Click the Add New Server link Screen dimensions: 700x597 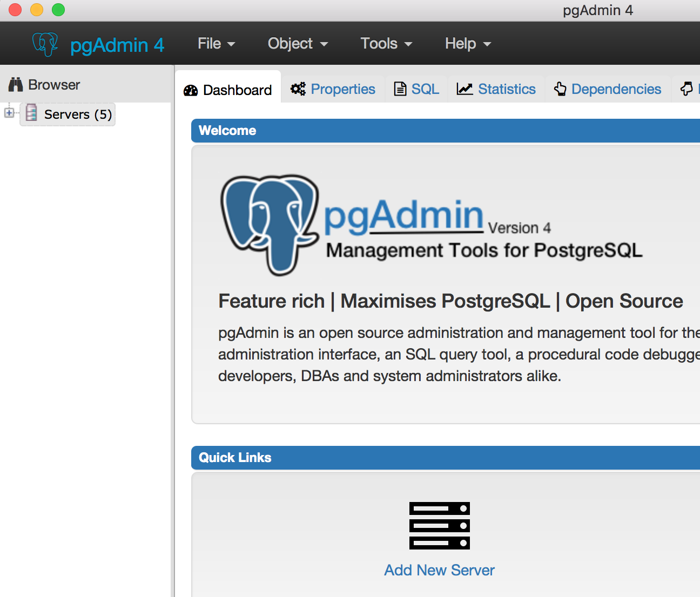(440, 570)
